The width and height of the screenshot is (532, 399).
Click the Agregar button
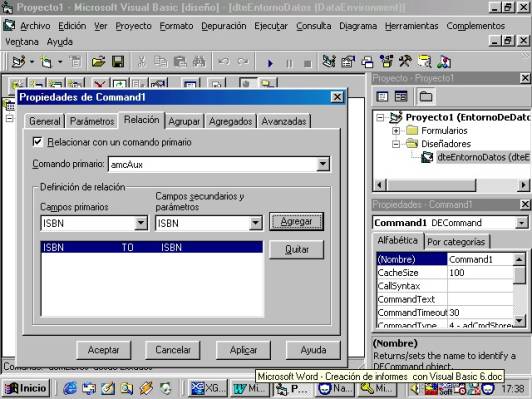[x=297, y=222]
